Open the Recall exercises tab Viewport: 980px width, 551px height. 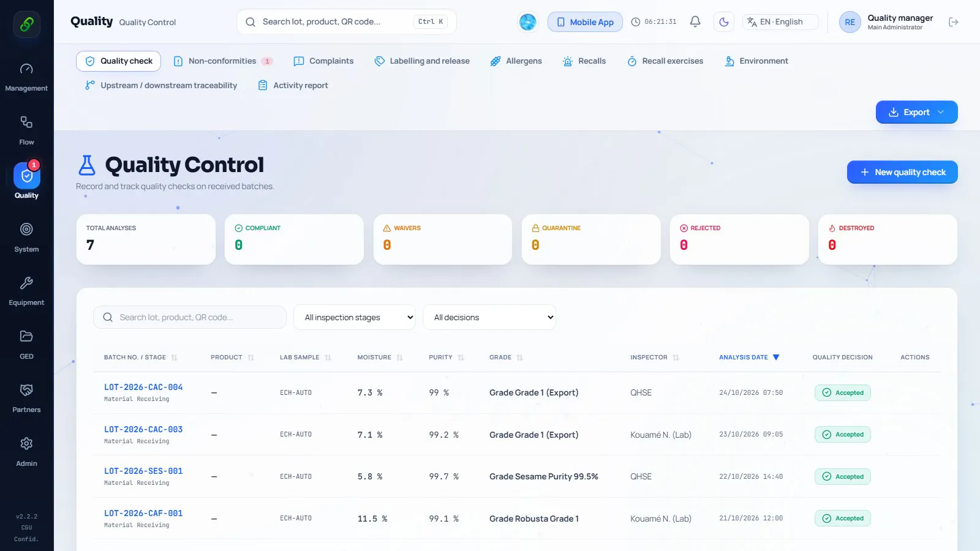[x=665, y=61]
